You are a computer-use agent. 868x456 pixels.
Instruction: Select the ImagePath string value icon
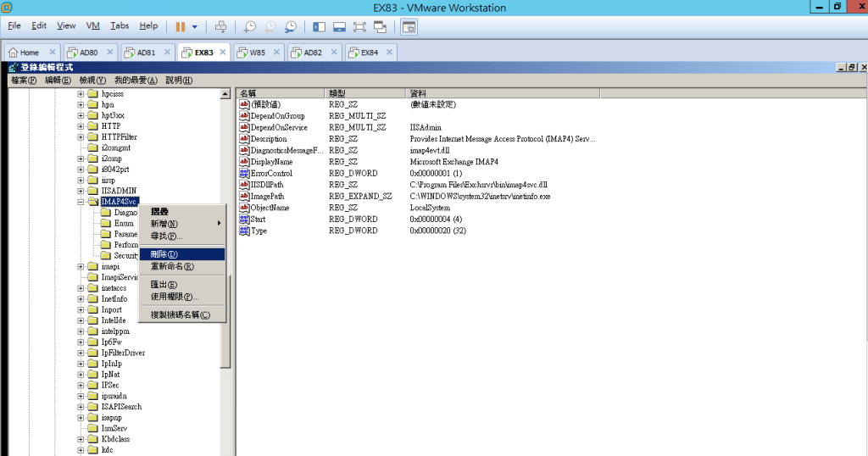[243, 196]
